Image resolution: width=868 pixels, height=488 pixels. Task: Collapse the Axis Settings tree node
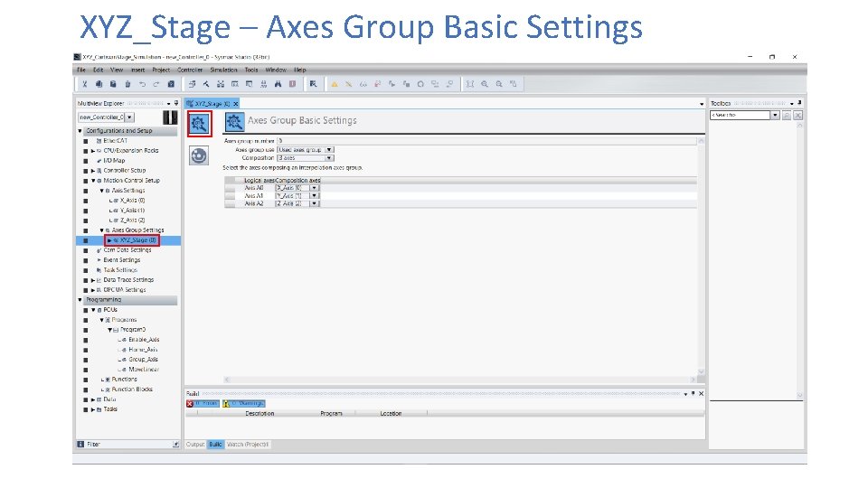click(101, 191)
